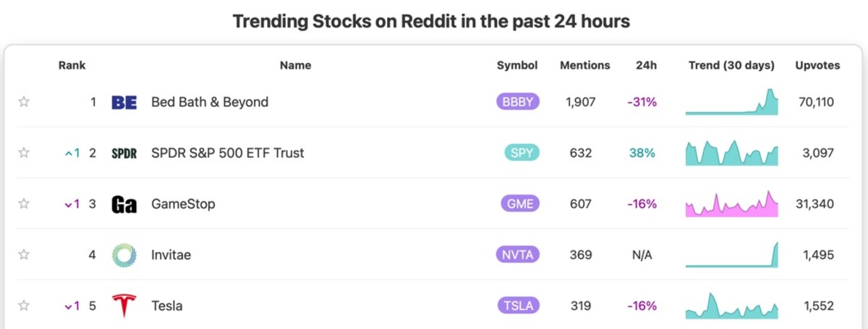
Task: Toggle the favorite star for SPDR S&P 500
Action: point(24,153)
